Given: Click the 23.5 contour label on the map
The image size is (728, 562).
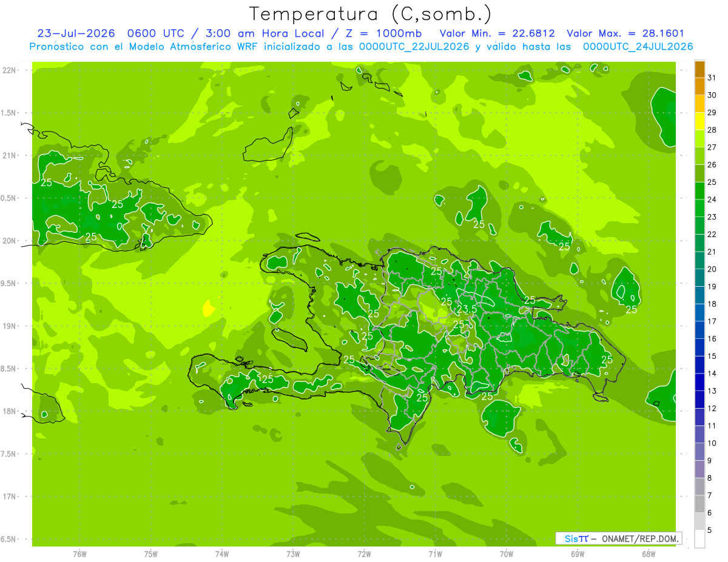Looking at the screenshot, I should (x=467, y=310).
